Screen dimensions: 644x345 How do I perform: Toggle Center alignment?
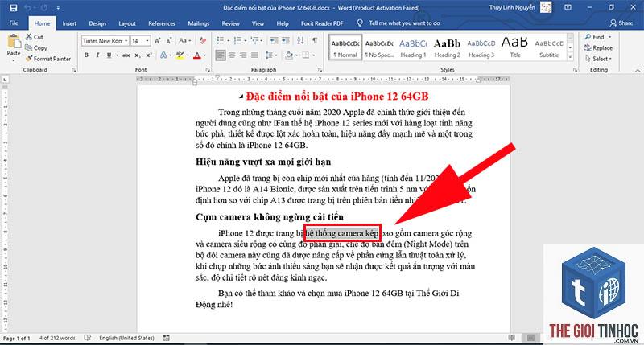point(232,55)
